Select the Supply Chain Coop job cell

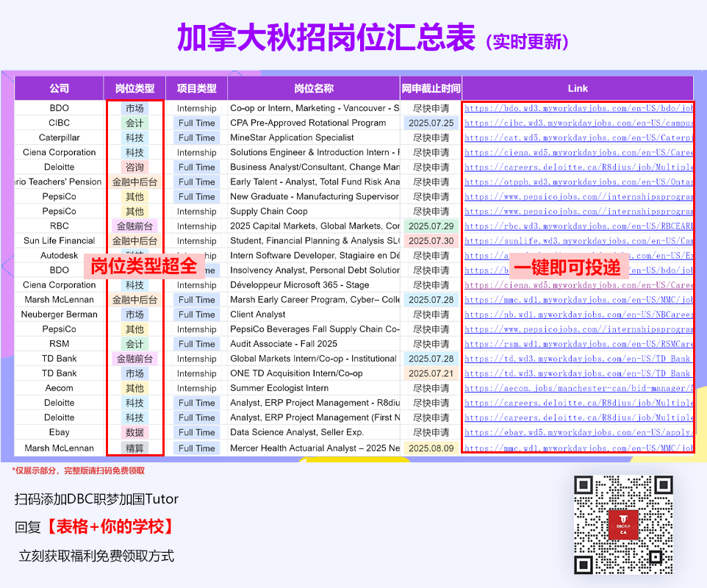(x=314, y=211)
